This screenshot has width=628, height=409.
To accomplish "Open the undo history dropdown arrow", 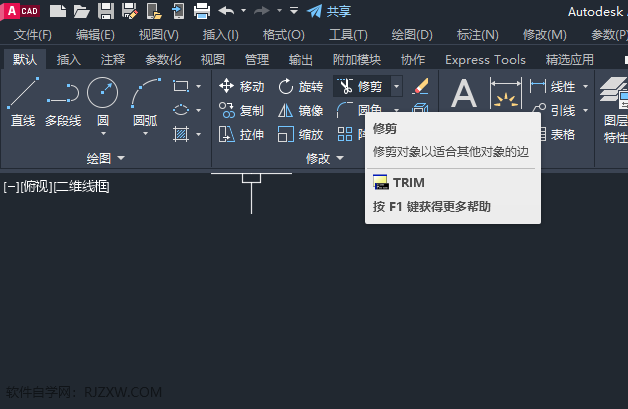I will 243,11.
